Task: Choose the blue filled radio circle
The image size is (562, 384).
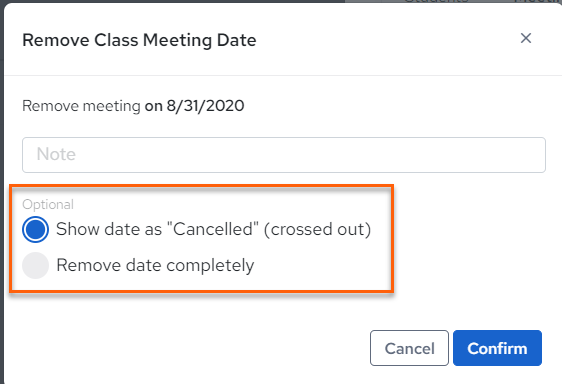Action: (x=35, y=229)
